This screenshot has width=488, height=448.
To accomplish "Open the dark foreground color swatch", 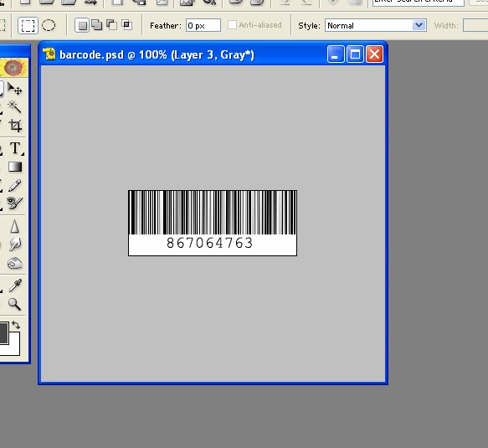I will tap(3, 333).
